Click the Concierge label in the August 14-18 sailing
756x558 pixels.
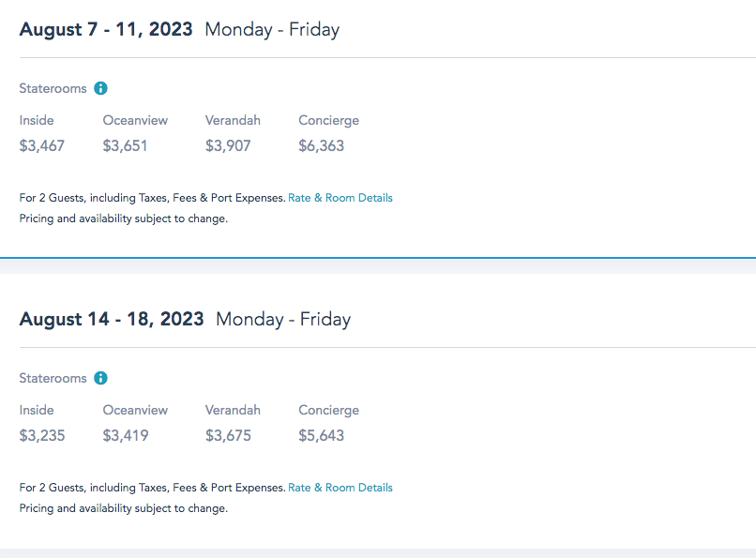[x=328, y=410]
